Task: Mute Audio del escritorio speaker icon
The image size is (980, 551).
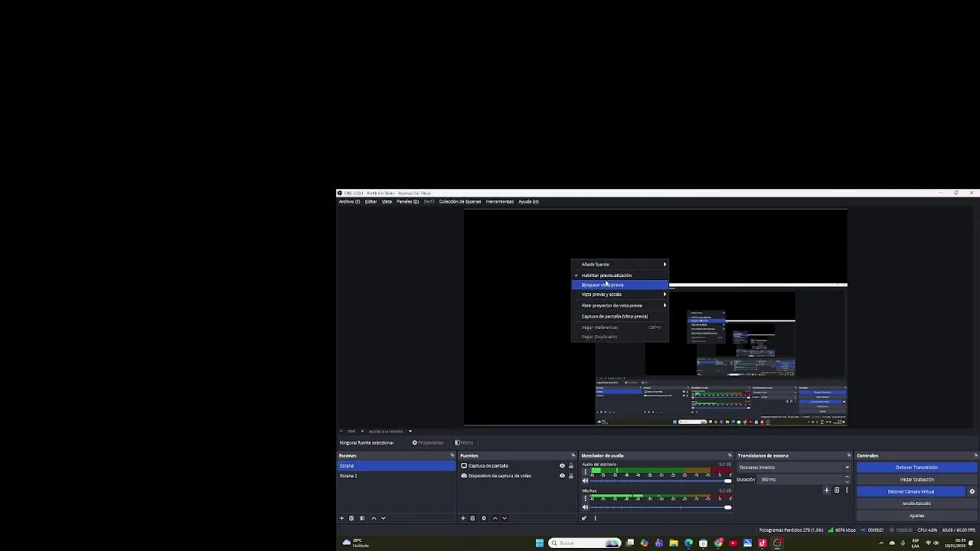Action: coord(586,481)
